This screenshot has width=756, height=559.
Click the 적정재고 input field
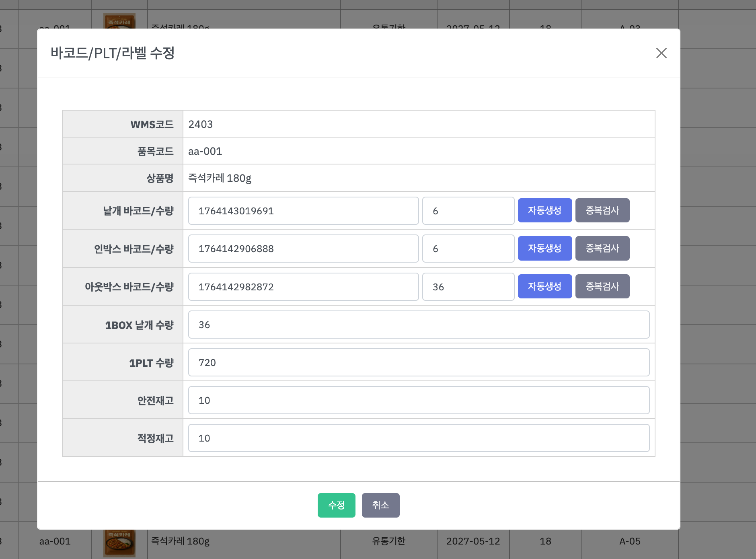point(419,438)
